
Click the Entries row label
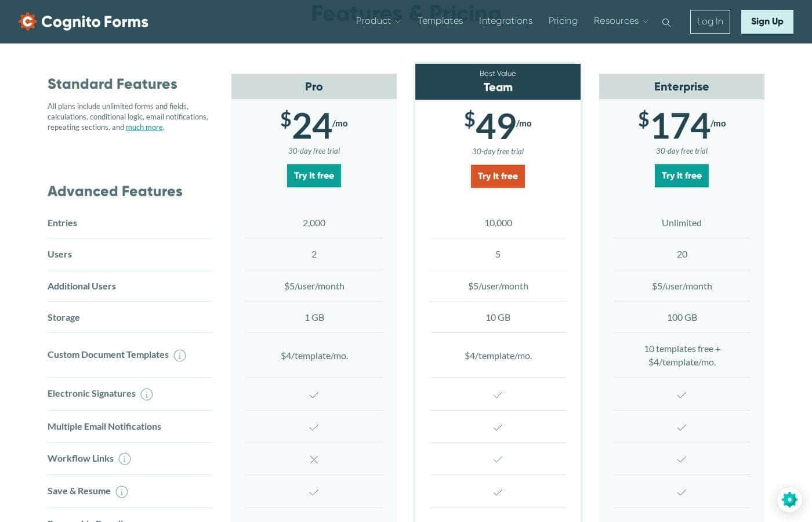tap(62, 223)
